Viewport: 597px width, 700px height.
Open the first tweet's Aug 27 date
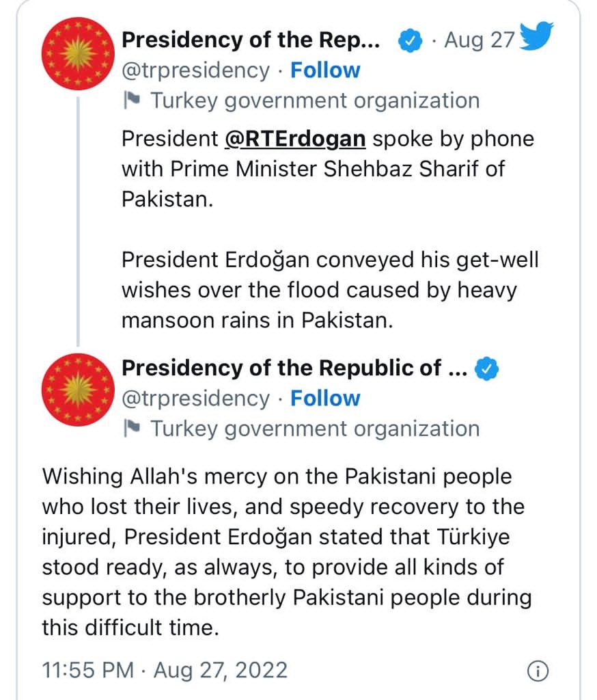[480, 40]
